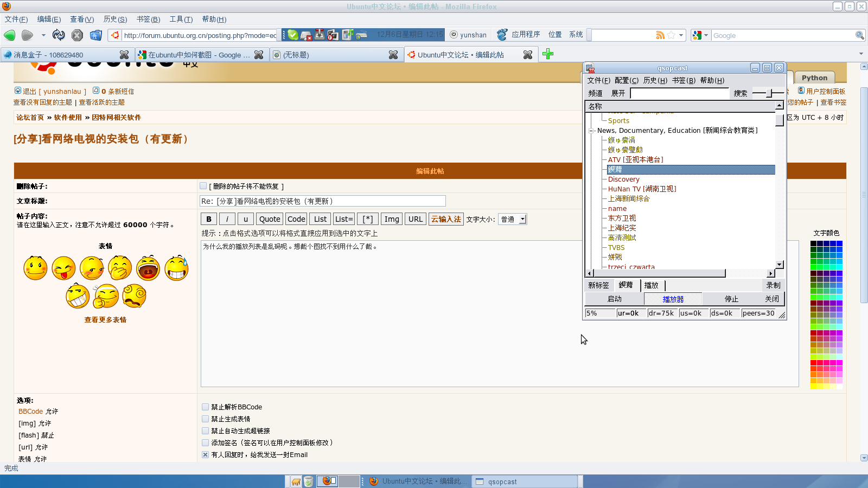Screen dimensions: 868x488
Task: Reload the current page
Action: [59, 35]
